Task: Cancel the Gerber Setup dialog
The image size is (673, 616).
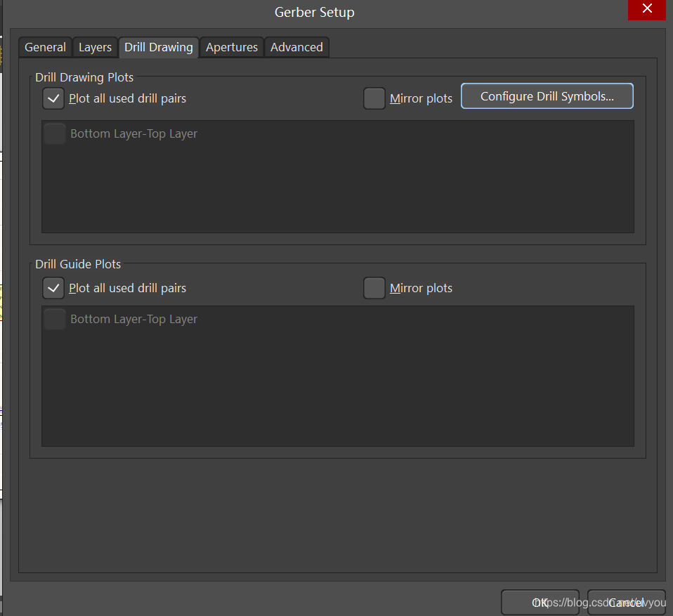Action: [626, 602]
